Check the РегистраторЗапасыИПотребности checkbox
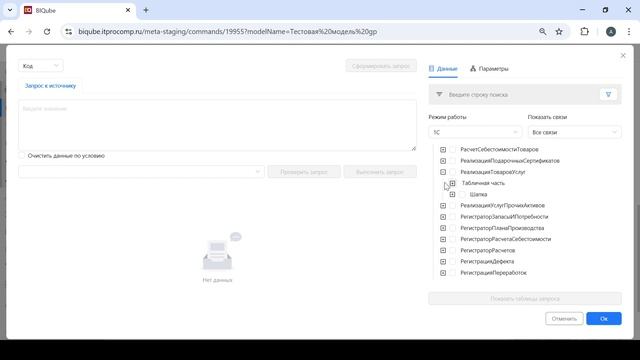The image size is (640, 360). pos(453,217)
